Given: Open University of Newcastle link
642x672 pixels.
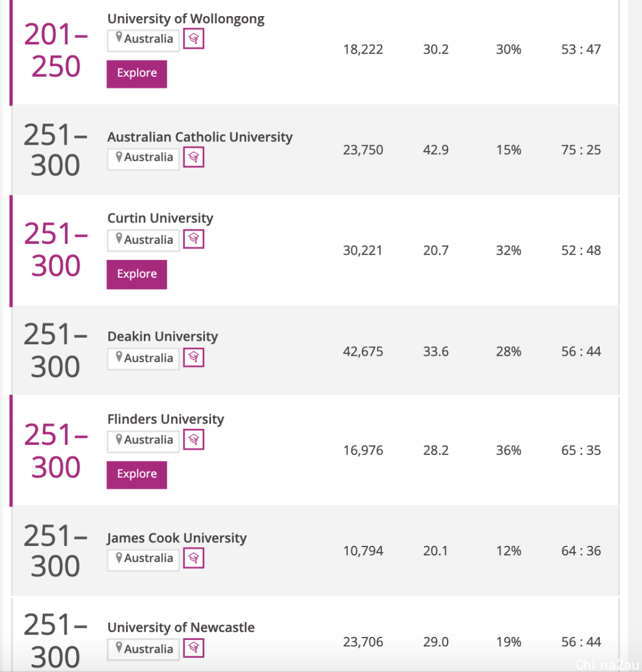Looking at the screenshot, I should coord(181,627).
